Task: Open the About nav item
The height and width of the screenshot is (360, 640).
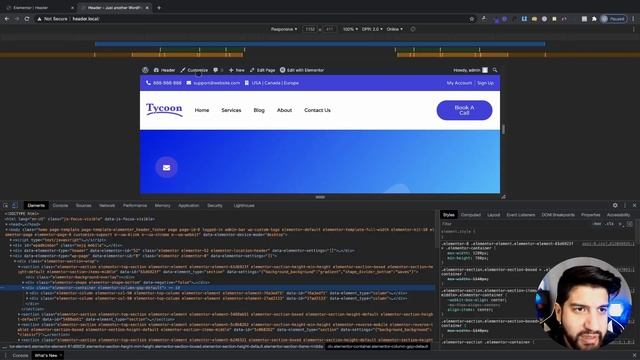Action: pos(284,110)
